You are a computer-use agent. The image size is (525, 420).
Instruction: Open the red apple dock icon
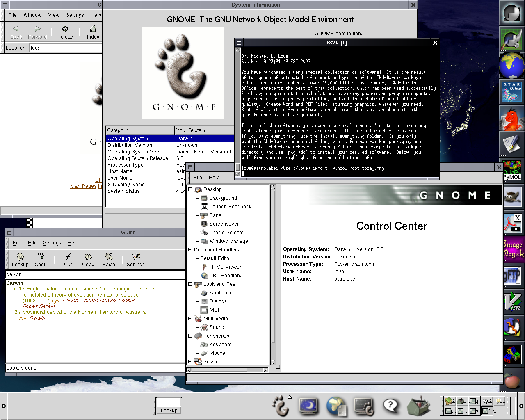tap(512, 381)
